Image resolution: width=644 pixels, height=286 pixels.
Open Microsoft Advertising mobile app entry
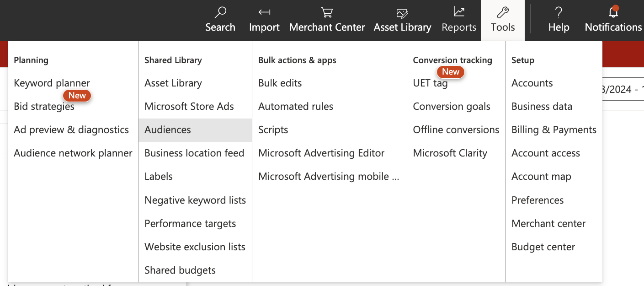point(329,176)
